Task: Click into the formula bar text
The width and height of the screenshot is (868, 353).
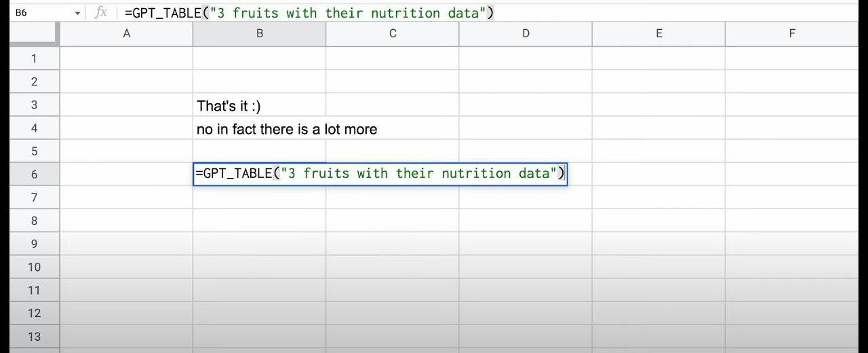Action: (309, 12)
